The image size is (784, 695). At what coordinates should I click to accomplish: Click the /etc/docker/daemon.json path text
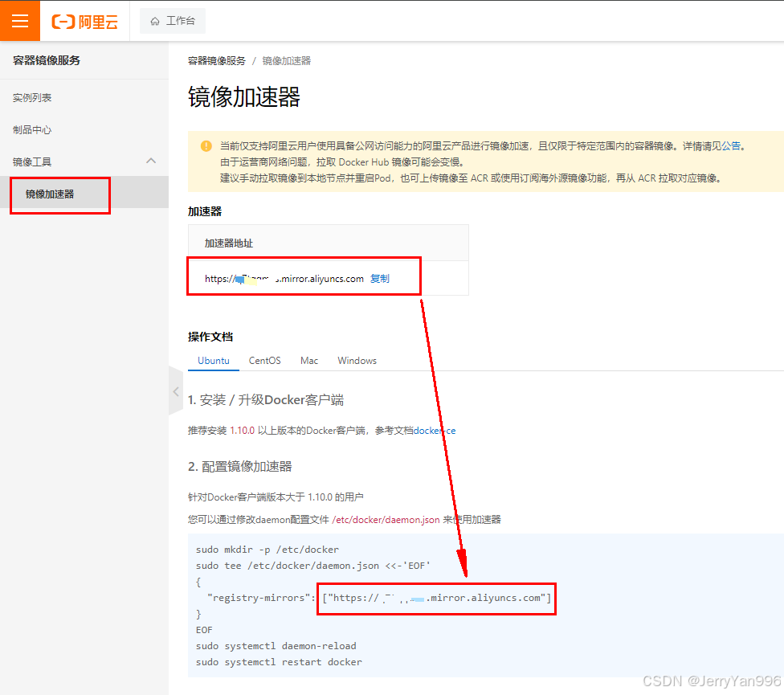386,520
